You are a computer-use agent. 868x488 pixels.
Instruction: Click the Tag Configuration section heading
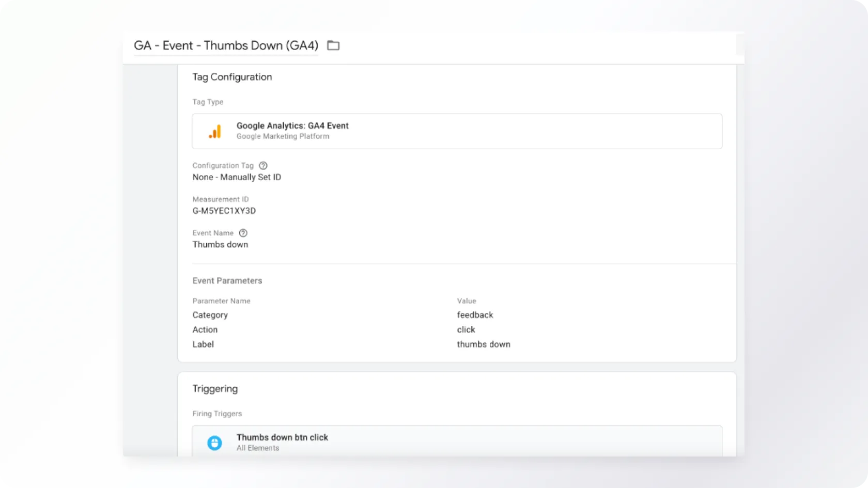232,77
